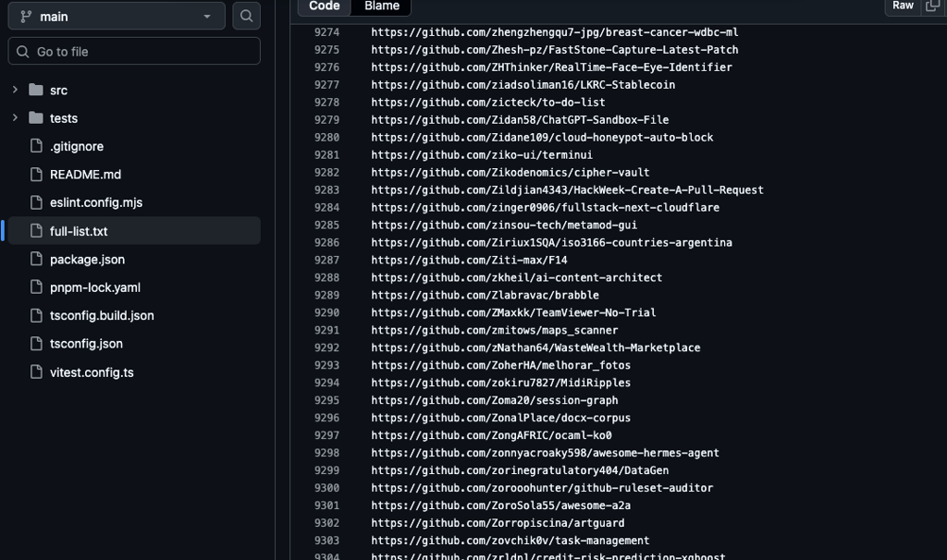Click the file icon beside pnpm-lock.yaml
Viewport: 947px width, 560px height.
36,287
